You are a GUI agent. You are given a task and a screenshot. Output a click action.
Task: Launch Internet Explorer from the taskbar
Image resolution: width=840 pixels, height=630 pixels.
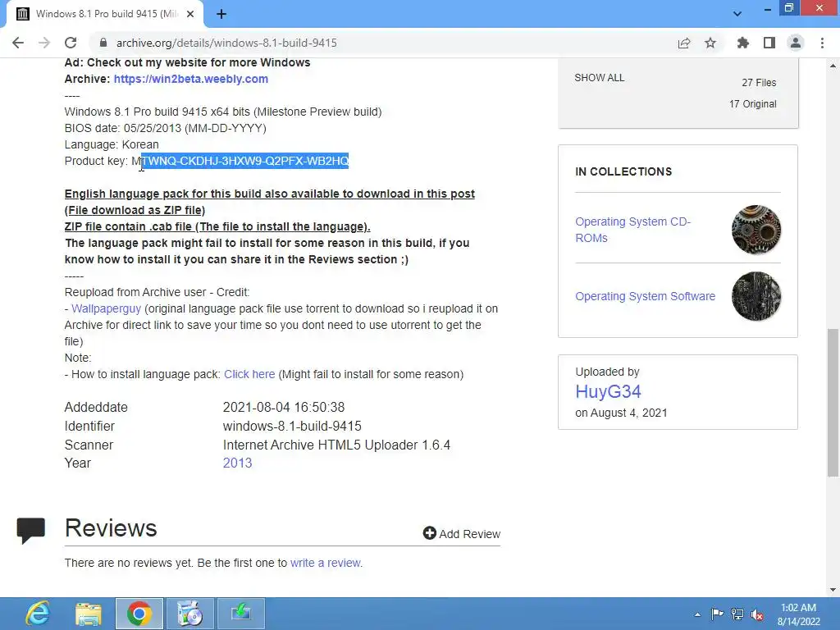38,614
